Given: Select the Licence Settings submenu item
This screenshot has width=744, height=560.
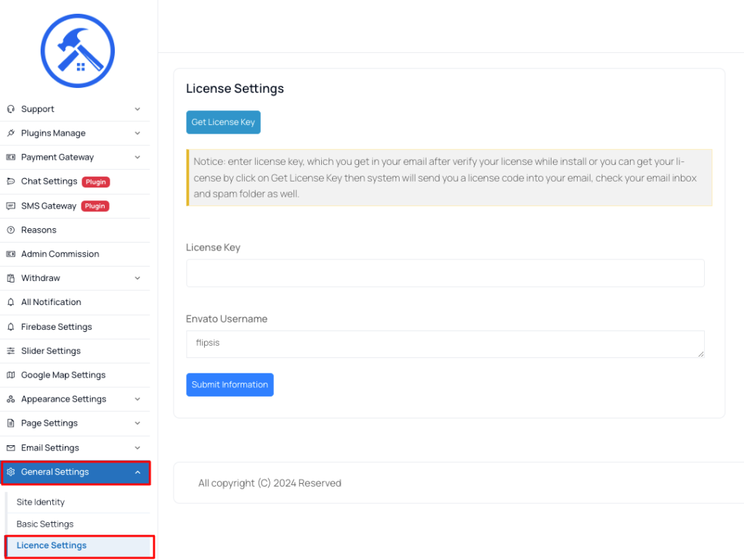Looking at the screenshot, I should (79, 546).
